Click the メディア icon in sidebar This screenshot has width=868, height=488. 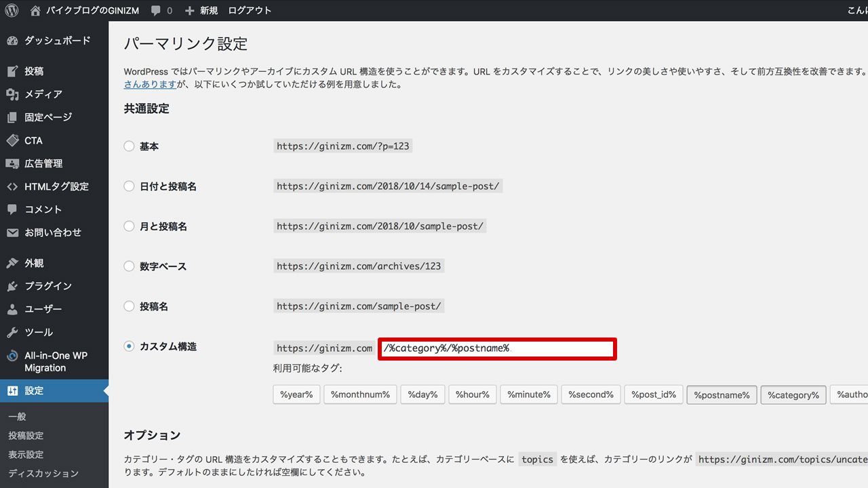[x=12, y=94]
